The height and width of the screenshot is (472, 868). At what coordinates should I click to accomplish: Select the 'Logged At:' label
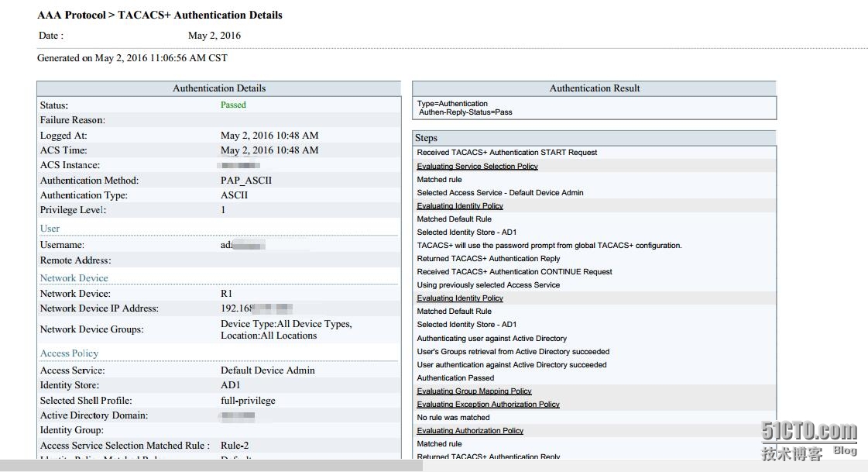click(63, 136)
